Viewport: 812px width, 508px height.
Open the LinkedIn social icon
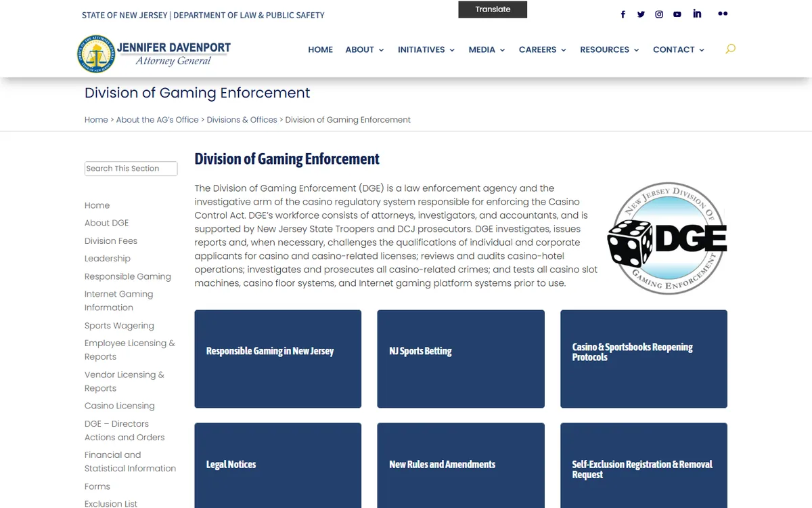point(697,14)
